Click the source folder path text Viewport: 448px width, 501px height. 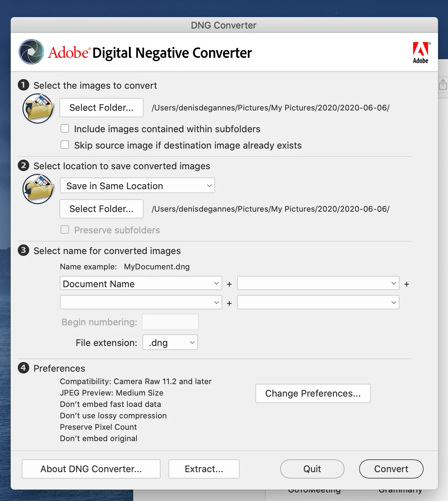(x=271, y=108)
